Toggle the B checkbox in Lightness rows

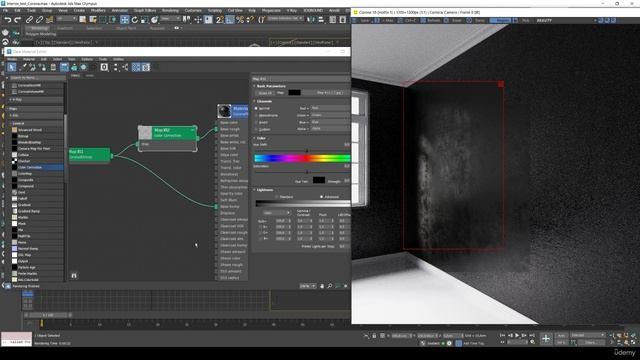pos(260,239)
